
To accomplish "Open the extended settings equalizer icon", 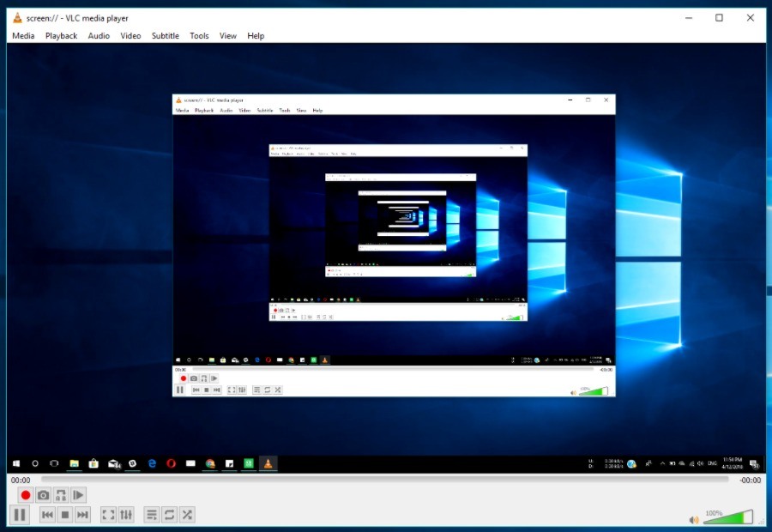I will click(x=126, y=515).
